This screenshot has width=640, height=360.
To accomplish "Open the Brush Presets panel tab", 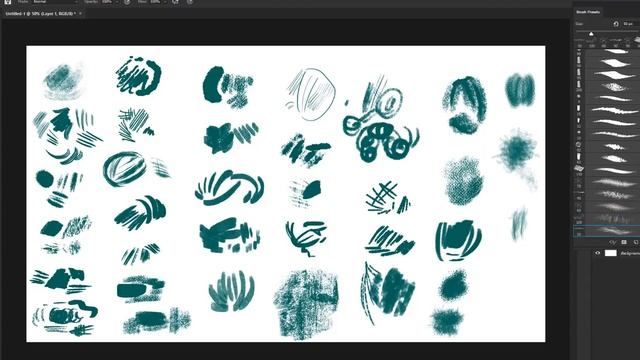I will [588, 12].
